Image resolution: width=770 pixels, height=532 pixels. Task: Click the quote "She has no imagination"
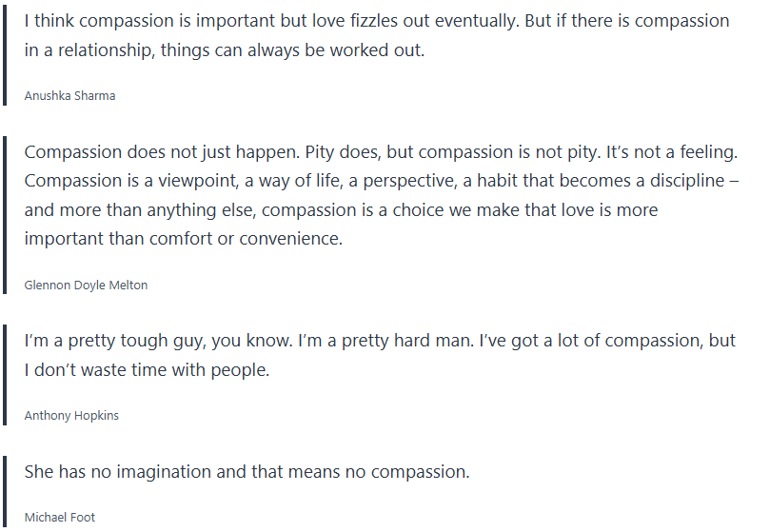[x=247, y=472]
